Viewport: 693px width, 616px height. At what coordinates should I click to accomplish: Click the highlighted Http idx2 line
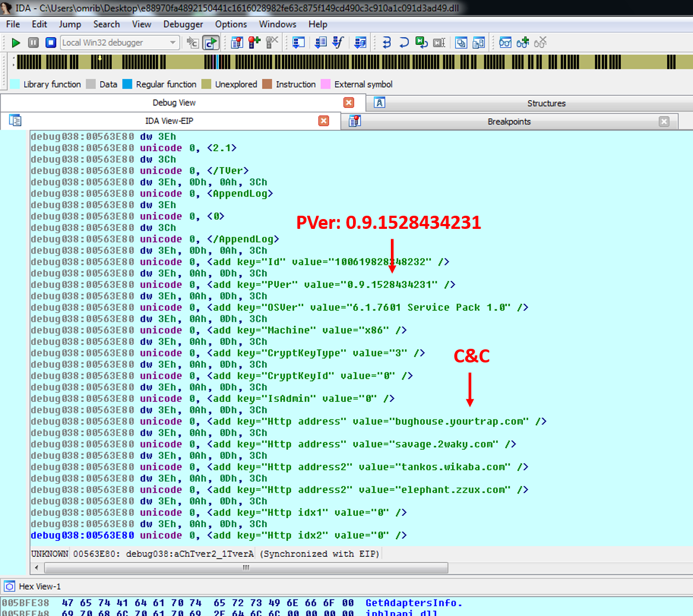218,536
